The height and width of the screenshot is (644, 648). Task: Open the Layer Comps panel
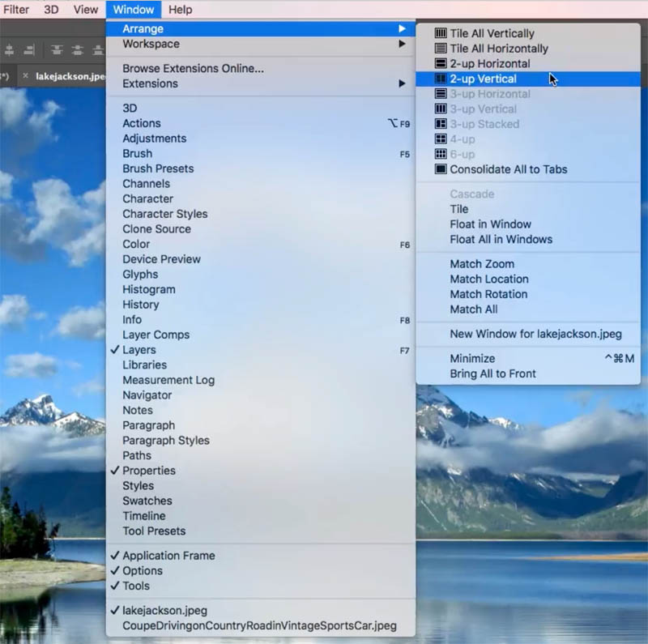[x=260, y=335]
